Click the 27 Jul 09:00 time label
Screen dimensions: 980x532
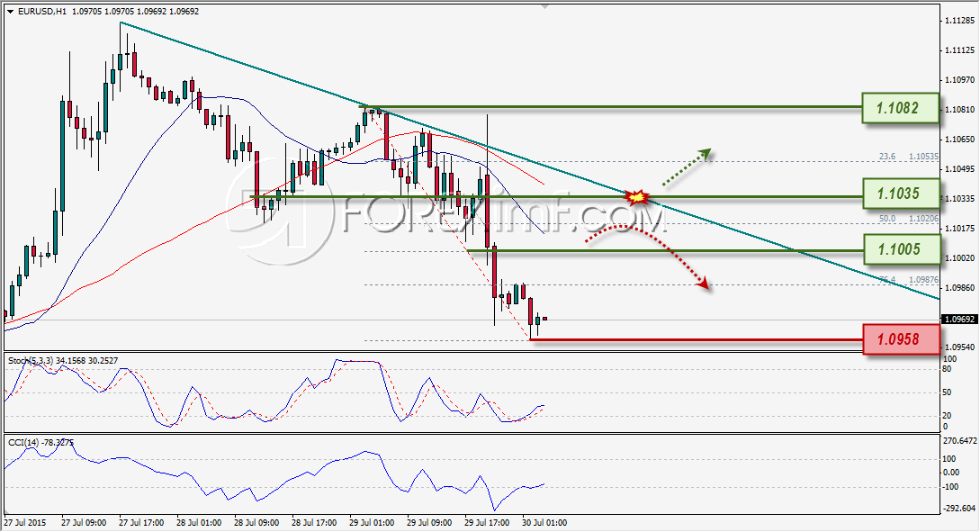coord(84,522)
